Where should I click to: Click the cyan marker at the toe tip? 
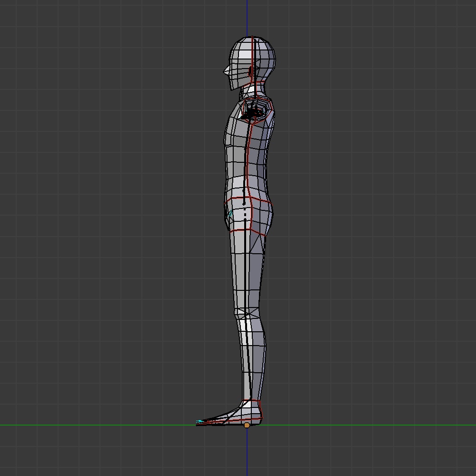click(x=200, y=421)
